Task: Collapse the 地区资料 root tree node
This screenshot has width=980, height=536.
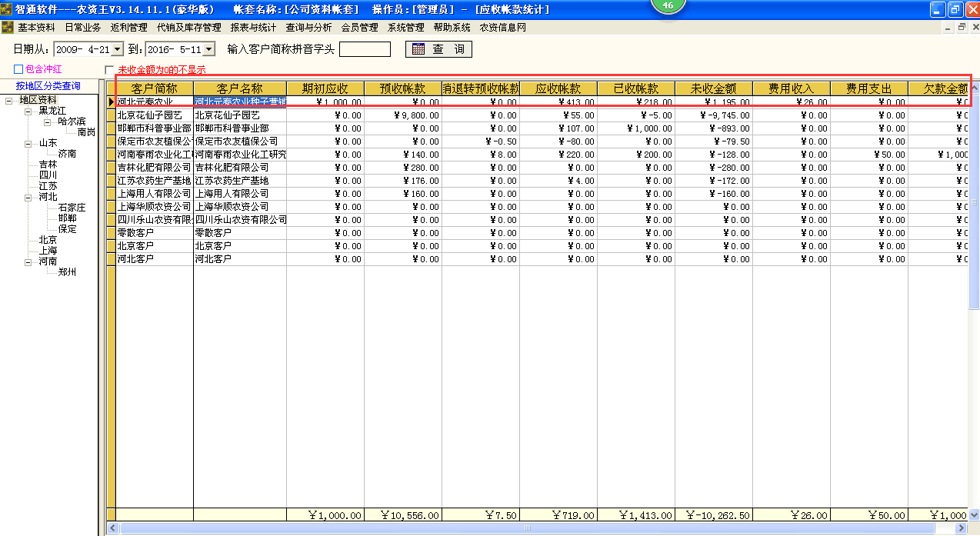Action: point(8,100)
